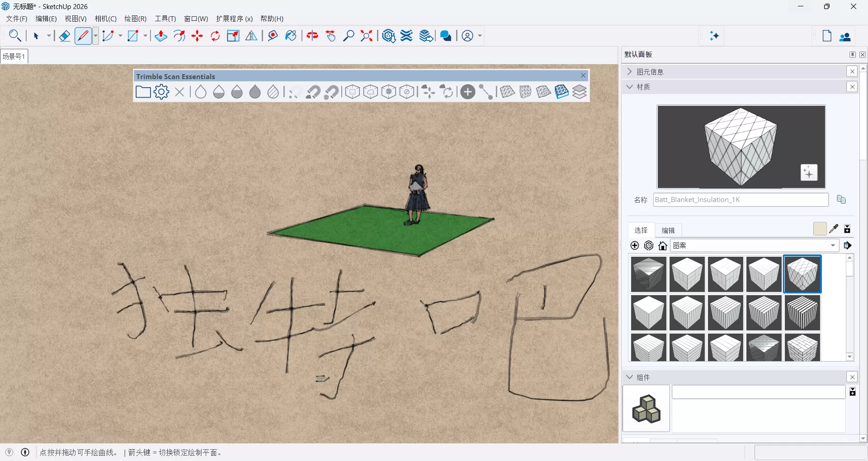Open the 图案 material category dropdown
868x461 pixels.
tap(833, 245)
